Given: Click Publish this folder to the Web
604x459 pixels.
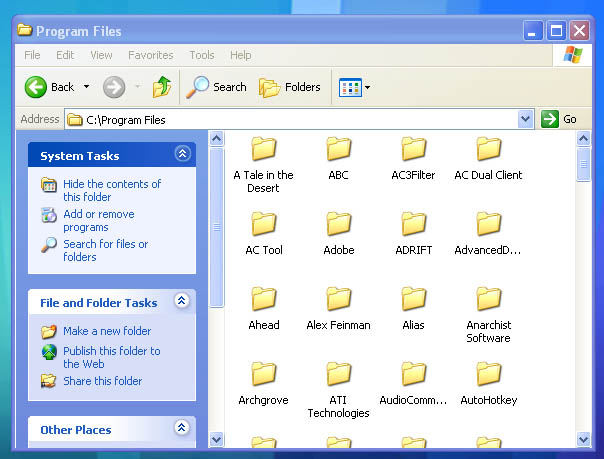Looking at the screenshot, I should point(112,357).
